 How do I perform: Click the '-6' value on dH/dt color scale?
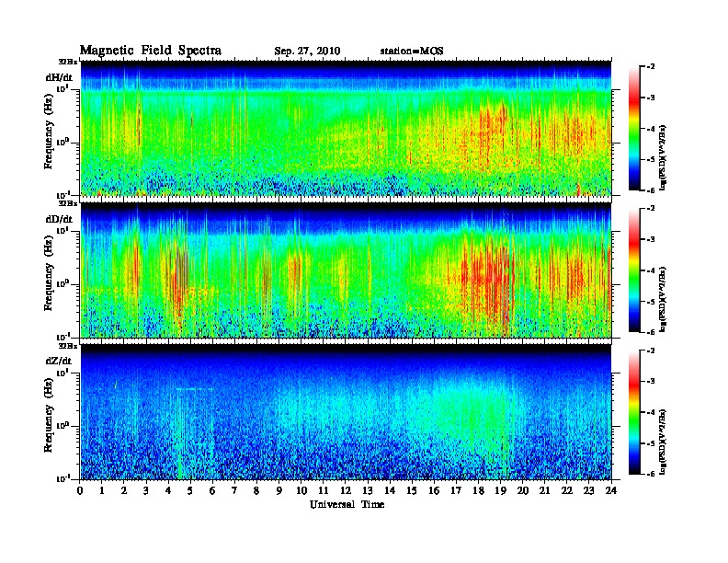[x=650, y=190]
